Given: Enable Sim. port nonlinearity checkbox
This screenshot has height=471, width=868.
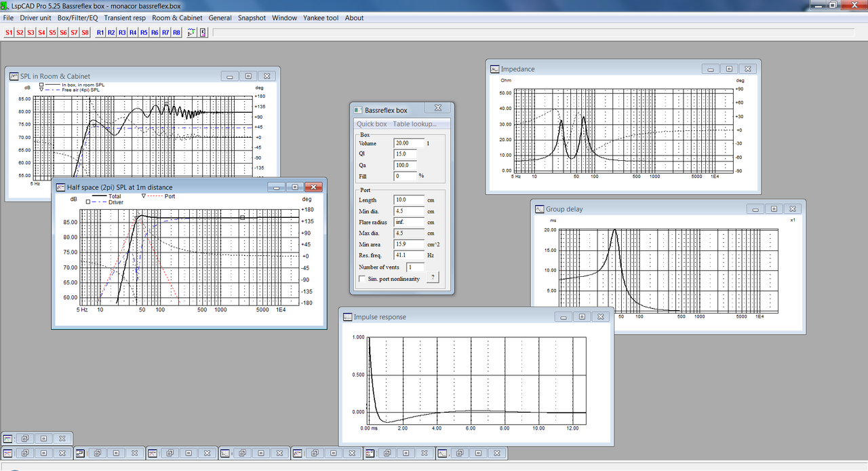Looking at the screenshot, I should pyautogui.click(x=362, y=278).
